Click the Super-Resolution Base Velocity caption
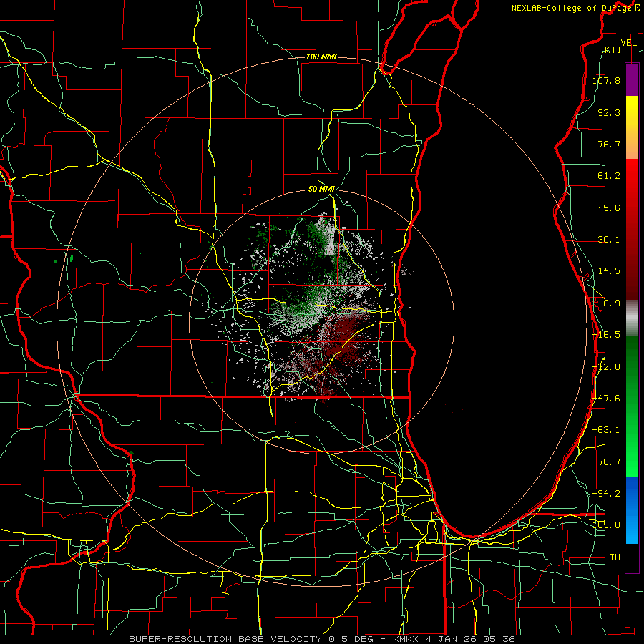Image resolution: width=644 pixels, height=644 pixels. coord(321,639)
